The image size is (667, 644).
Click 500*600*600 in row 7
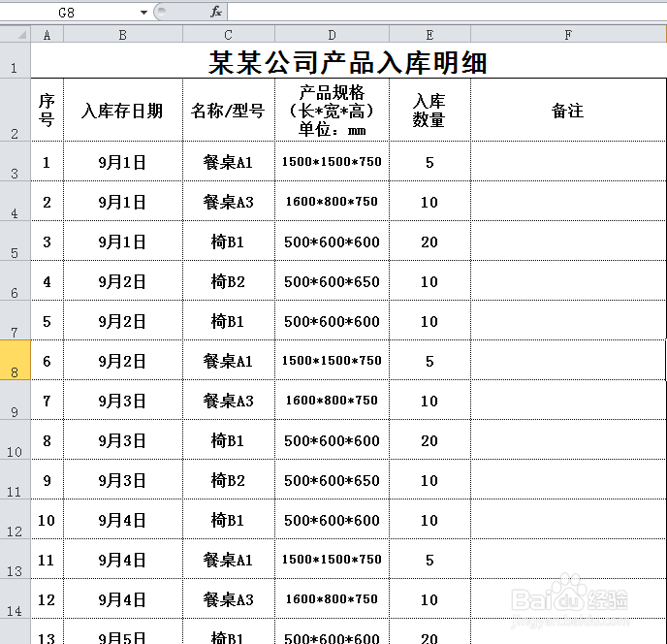coord(332,321)
